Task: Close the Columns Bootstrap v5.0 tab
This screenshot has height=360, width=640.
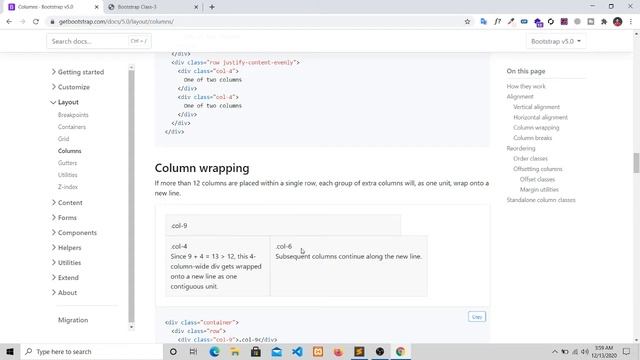Action: coord(97,7)
